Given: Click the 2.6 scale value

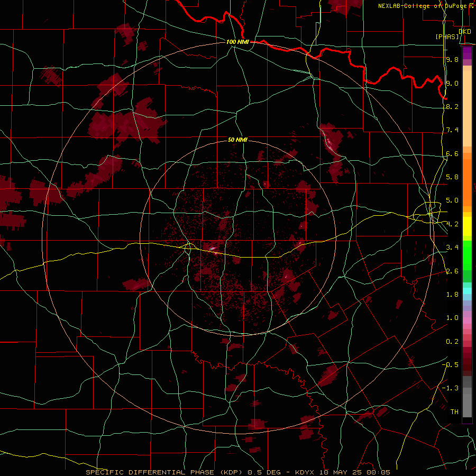Looking at the screenshot, I should 452,271.
